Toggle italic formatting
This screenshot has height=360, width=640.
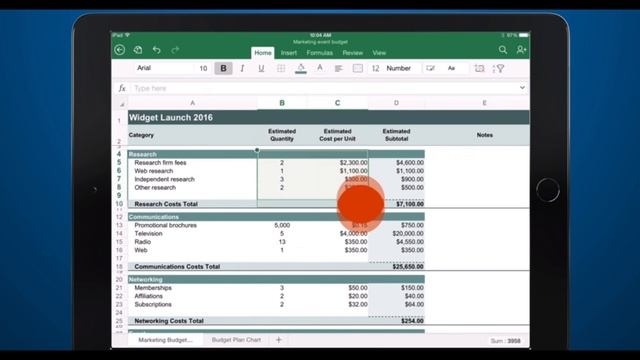[x=242, y=68]
